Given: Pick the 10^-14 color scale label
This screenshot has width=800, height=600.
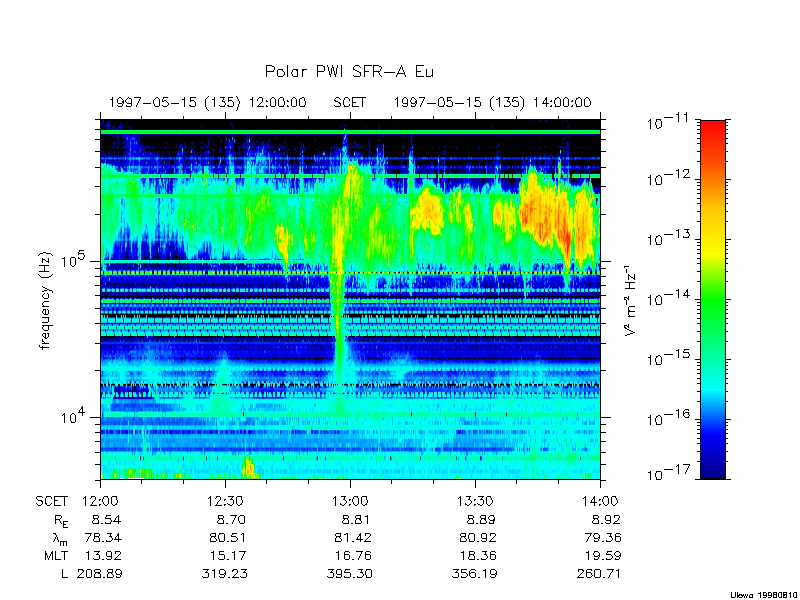Looking at the screenshot, I should click(x=664, y=300).
